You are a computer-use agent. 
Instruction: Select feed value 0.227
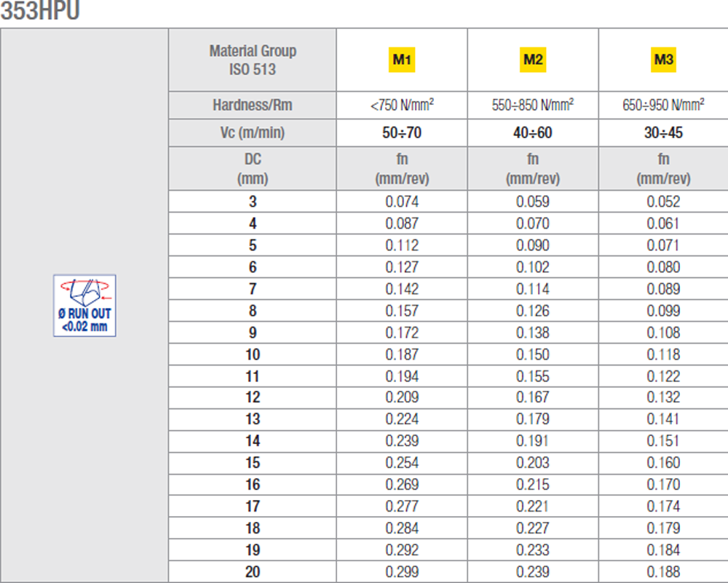pos(533,528)
